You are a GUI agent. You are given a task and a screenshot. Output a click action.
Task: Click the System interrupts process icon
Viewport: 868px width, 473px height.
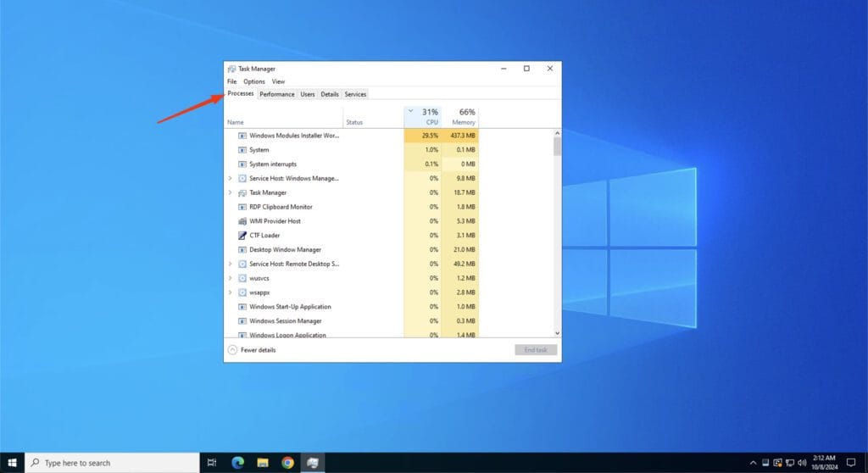pos(242,164)
